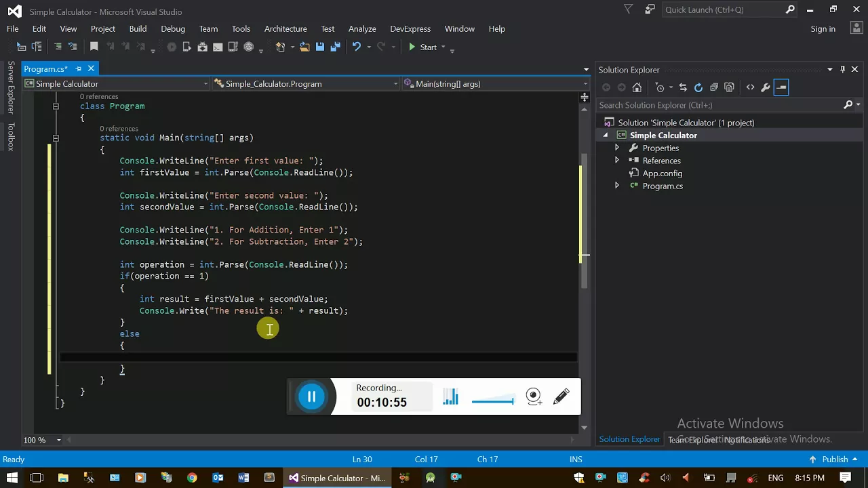Click the Start debugging button

(422, 47)
